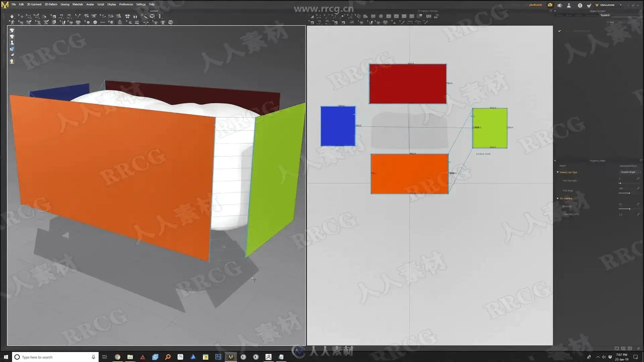Click the avatar head icon in 3D viewport sidebar
The height and width of the screenshot is (362, 644).
(12, 61)
